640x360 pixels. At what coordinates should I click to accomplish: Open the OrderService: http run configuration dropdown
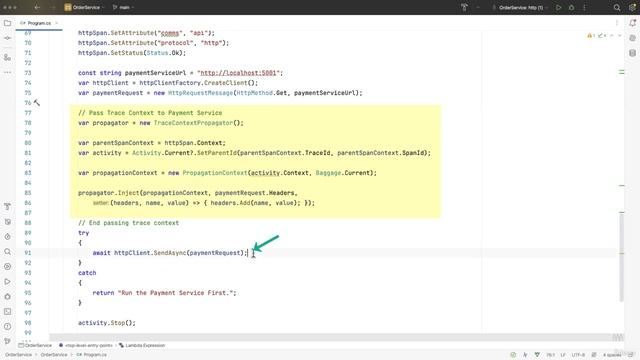[x=520, y=7]
